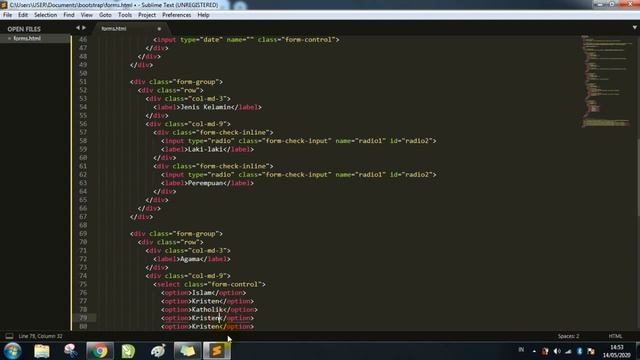Open the Spaces: 2 indentation dropdown
Image resolution: width=640 pixels, height=360 pixels.
[x=568, y=336]
